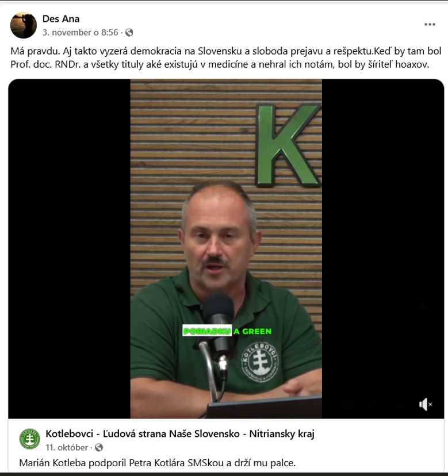Unmute the video with the speaker icon
This screenshot has height=476, width=448.
pos(426,404)
